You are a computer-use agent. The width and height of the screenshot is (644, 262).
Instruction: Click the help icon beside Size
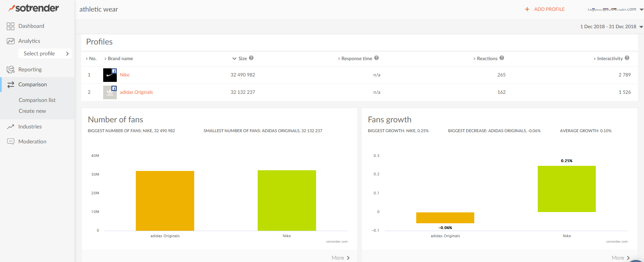coord(251,58)
